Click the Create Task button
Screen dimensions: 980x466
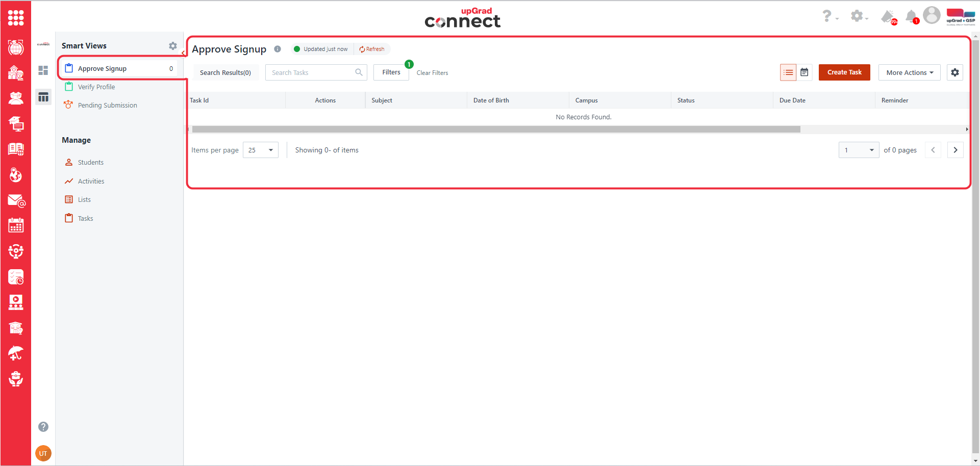pyautogui.click(x=844, y=72)
